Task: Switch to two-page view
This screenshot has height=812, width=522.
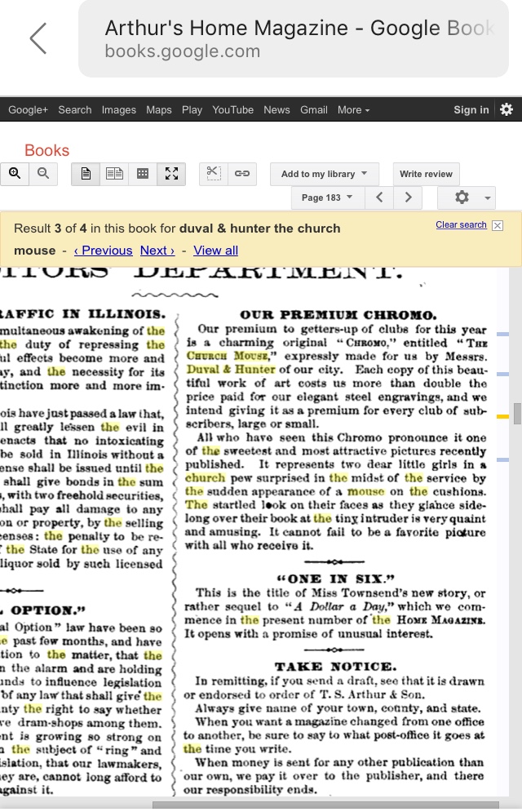Action: (114, 174)
